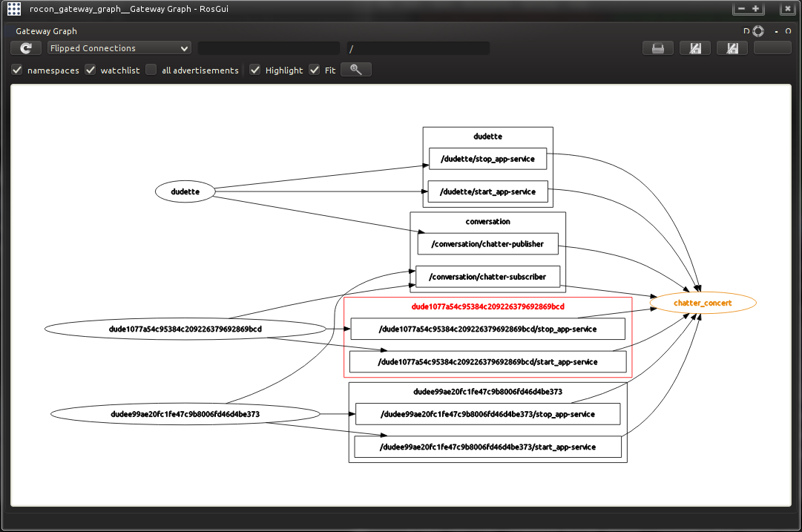Click the blank button at the toolbar's right end
The image size is (802, 532).
click(x=772, y=48)
